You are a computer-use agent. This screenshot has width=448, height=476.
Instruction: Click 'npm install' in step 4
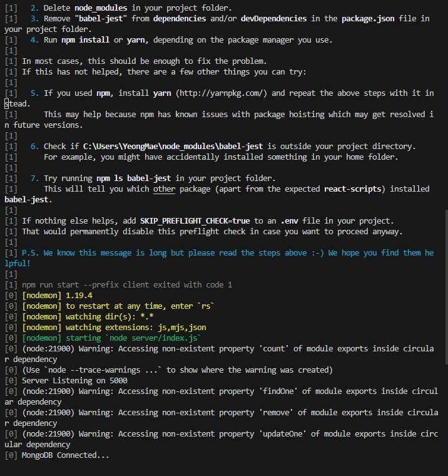coord(86,40)
